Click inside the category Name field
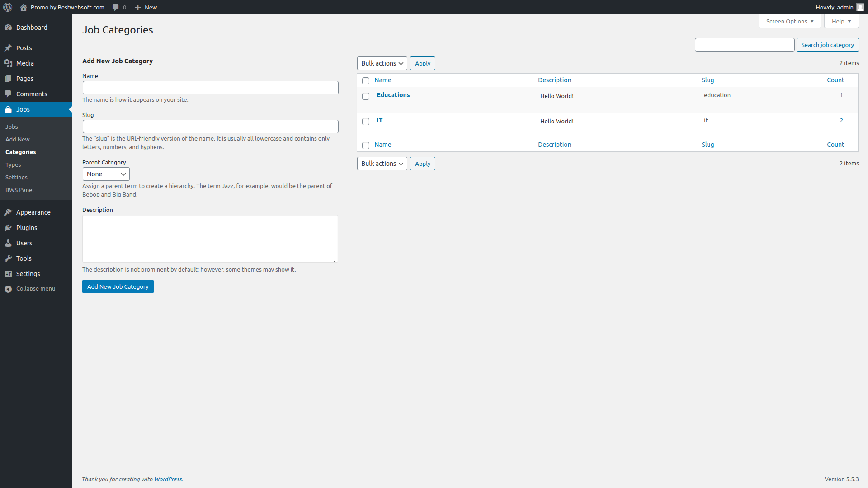This screenshot has height=488, width=868. coord(210,88)
